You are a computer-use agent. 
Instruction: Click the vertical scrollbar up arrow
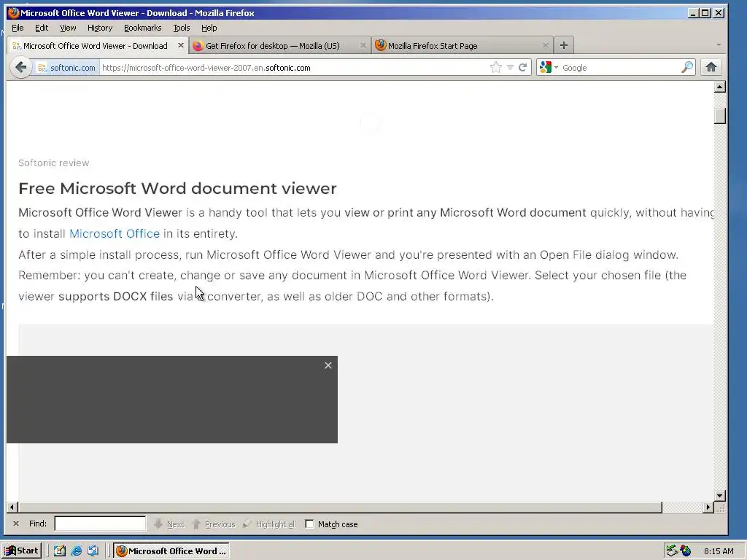720,87
